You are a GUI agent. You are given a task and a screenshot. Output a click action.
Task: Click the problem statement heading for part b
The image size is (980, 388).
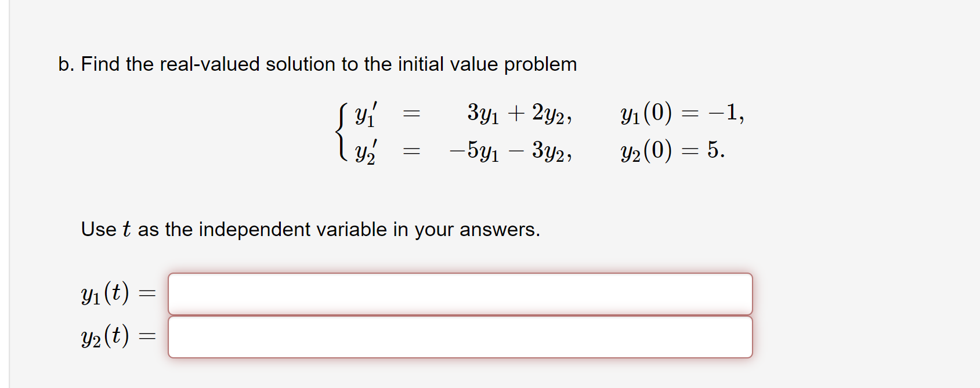pos(316,64)
